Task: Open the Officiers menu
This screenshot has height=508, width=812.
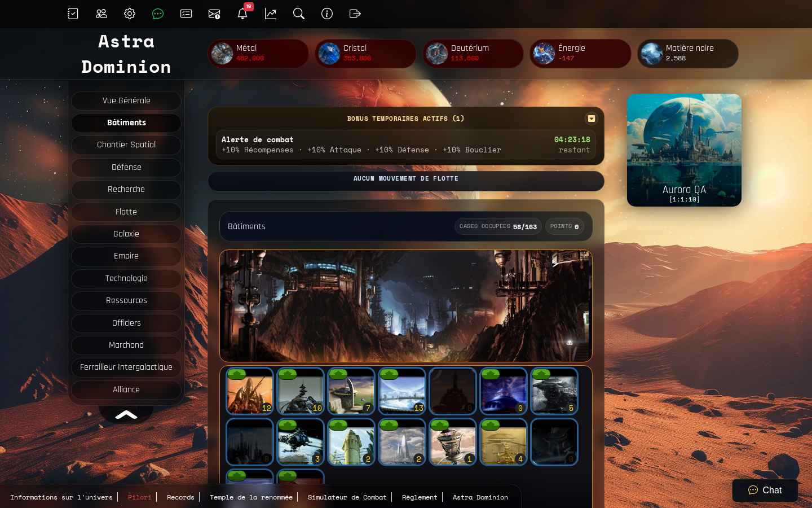Action: [126, 323]
